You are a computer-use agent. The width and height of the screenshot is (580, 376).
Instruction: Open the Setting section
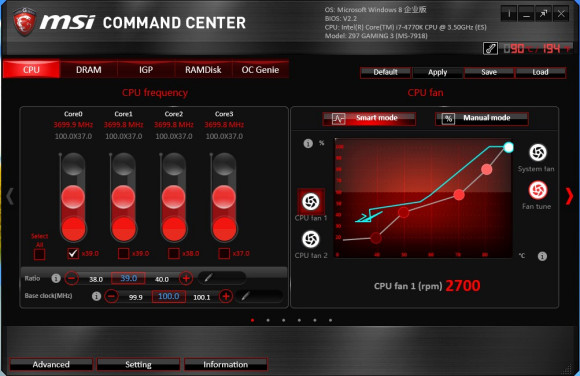(138, 365)
